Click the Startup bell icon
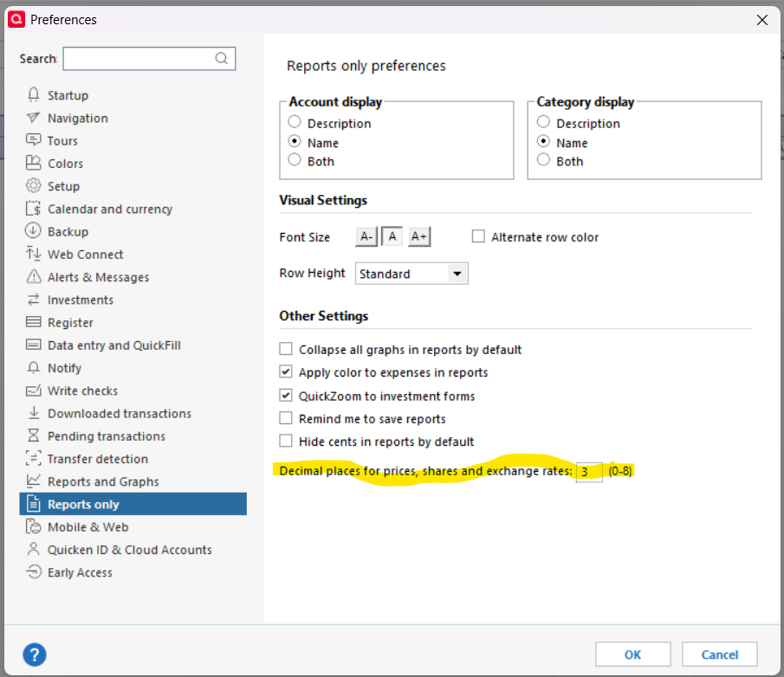 coord(33,94)
